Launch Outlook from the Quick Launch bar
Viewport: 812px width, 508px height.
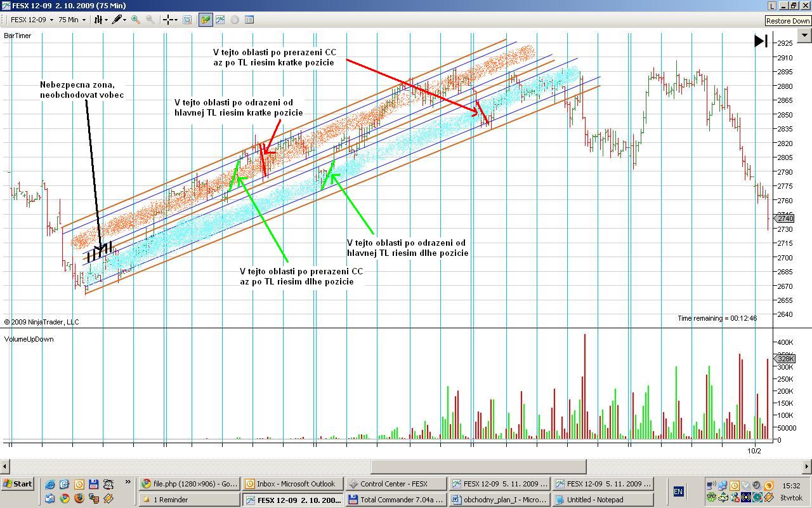click(x=79, y=484)
